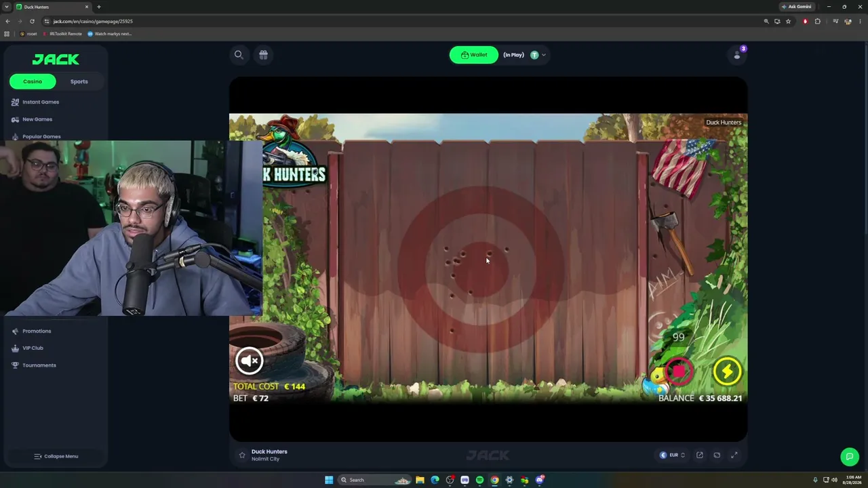Open the gift rewards icon
The height and width of the screenshot is (488, 868).
pyautogui.click(x=263, y=55)
